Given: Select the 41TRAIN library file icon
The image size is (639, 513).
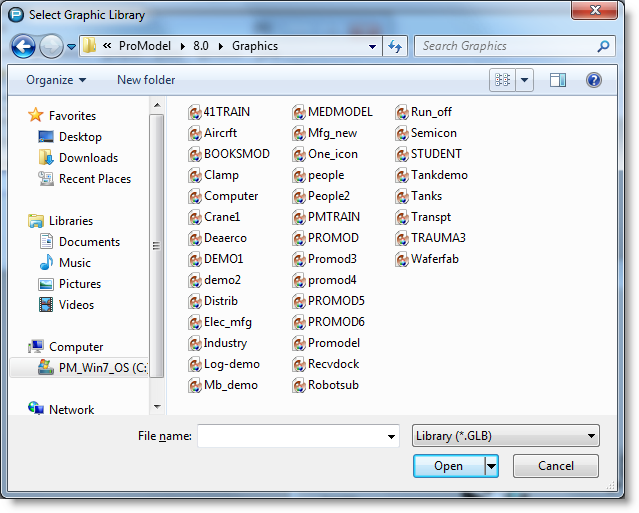Looking at the screenshot, I should click(x=195, y=112).
